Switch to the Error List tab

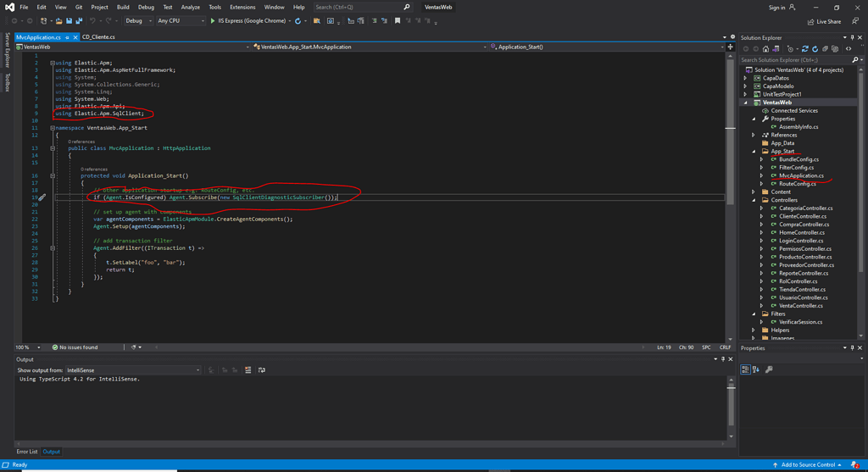(27, 452)
